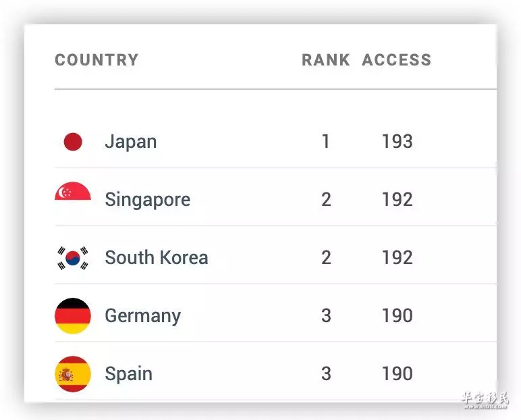This screenshot has height=420, width=521.
Task: Select the South Korea country name
Action: pos(157,257)
